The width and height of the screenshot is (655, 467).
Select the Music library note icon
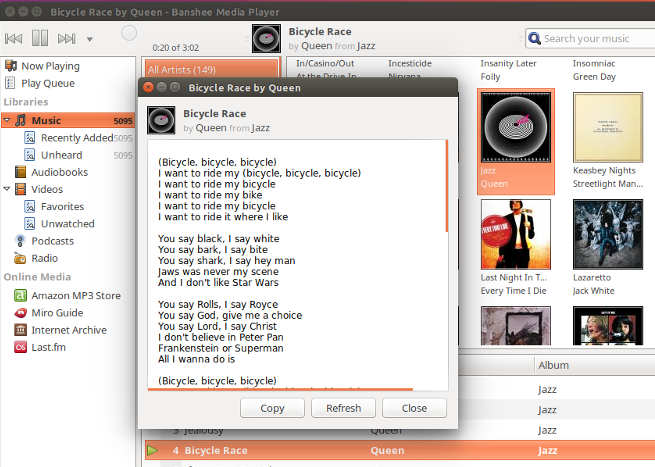[x=20, y=120]
